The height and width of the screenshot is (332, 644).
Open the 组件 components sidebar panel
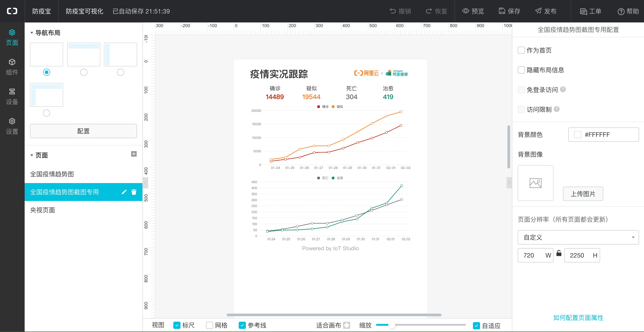click(x=12, y=67)
